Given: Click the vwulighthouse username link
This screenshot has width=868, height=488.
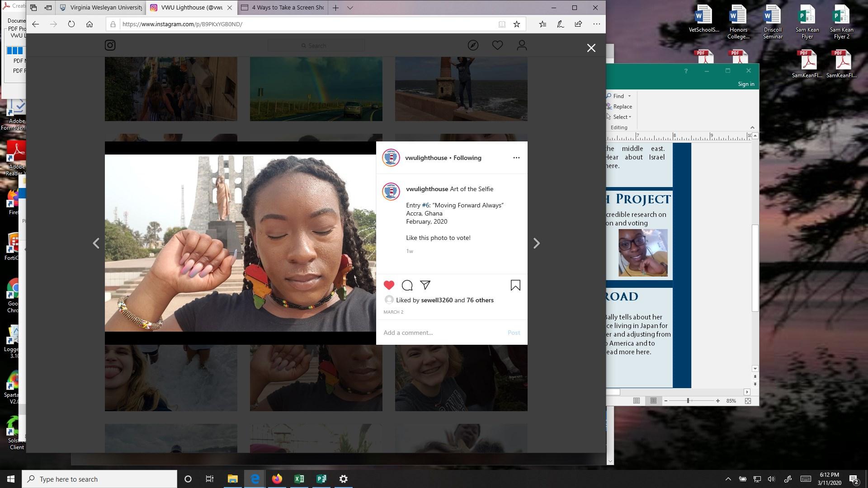Looking at the screenshot, I should click(426, 158).
